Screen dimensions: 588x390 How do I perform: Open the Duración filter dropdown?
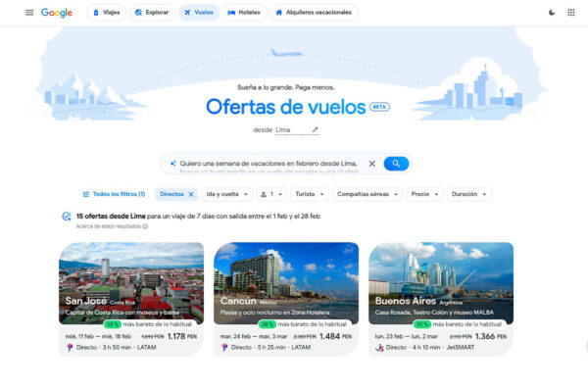click(x=468, y=194)
